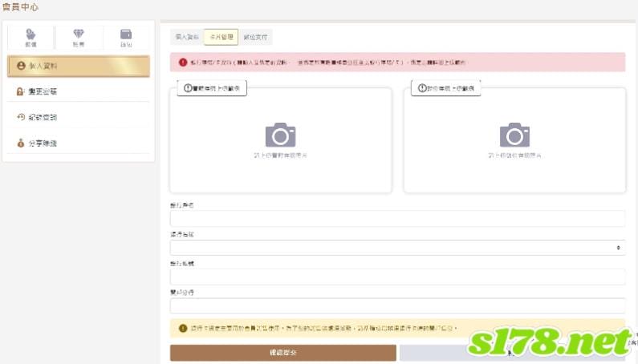Click the brown 確認提交 submit button

pos(283,353)
